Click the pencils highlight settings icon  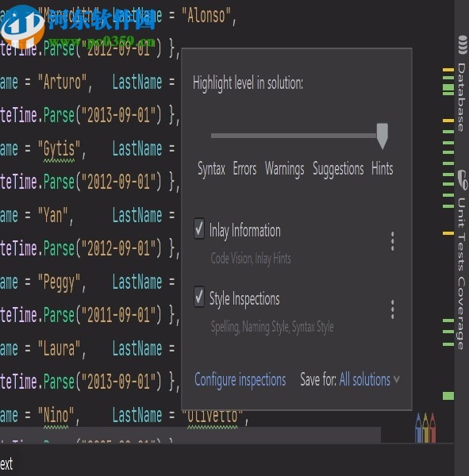pos(425,427)
